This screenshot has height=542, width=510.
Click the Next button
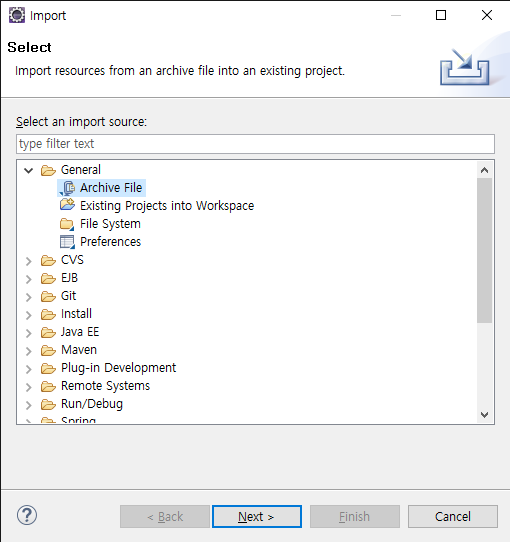pyautogui.click(x=257, y=517)
